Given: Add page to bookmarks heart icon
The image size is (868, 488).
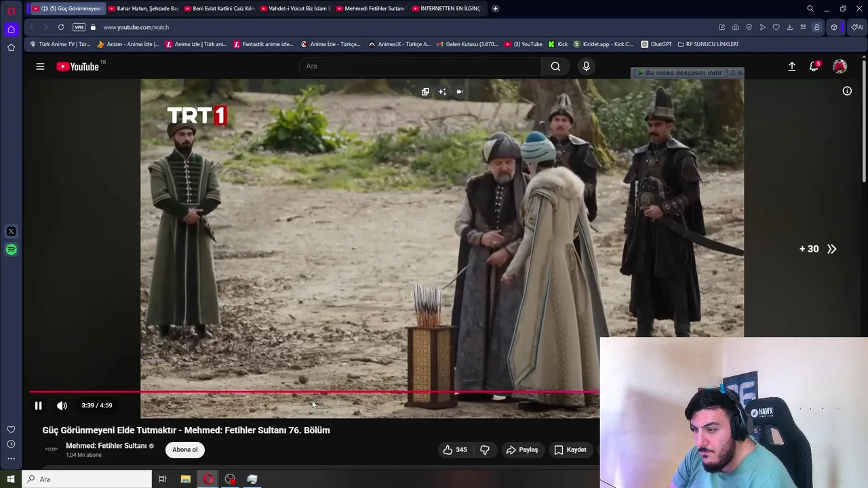Looking at the screenshot, I should (776, 27).
